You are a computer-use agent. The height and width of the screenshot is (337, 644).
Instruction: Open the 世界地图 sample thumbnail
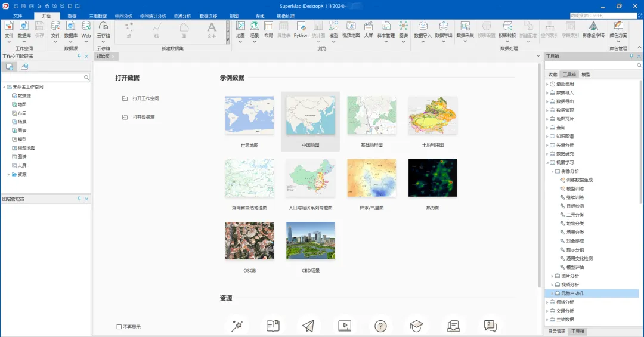pyautogui.click(x=249, y=116)
